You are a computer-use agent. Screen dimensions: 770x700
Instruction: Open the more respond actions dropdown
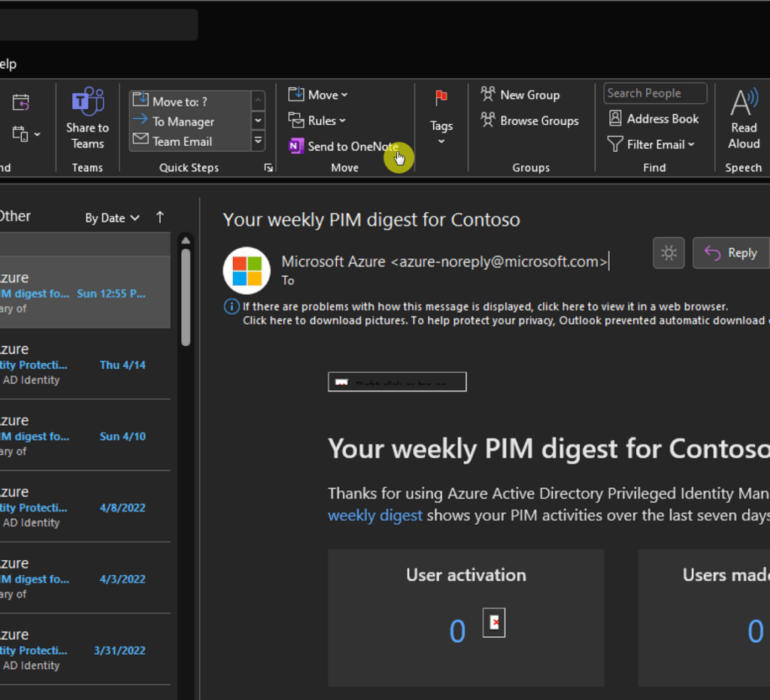[26, 134]
